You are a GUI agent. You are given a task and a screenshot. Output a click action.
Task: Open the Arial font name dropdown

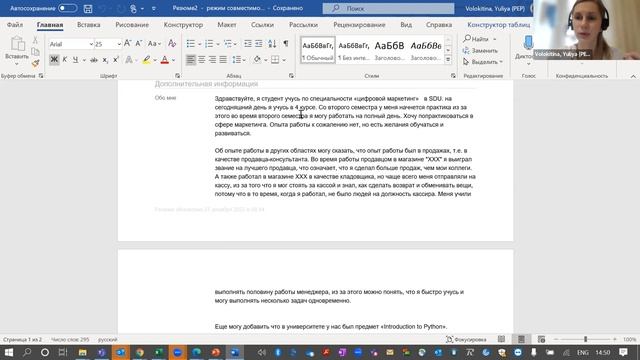point(91,44)
